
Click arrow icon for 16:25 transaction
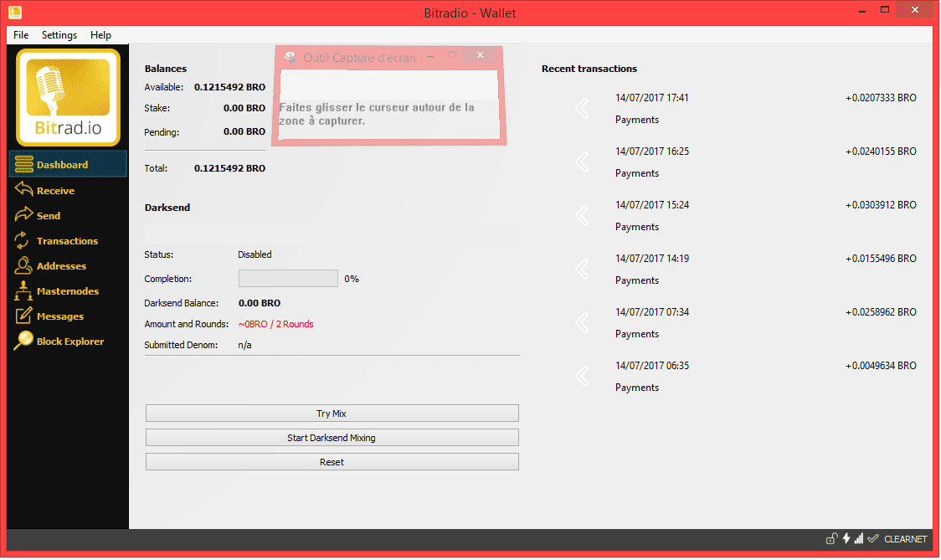coord(582,162)
